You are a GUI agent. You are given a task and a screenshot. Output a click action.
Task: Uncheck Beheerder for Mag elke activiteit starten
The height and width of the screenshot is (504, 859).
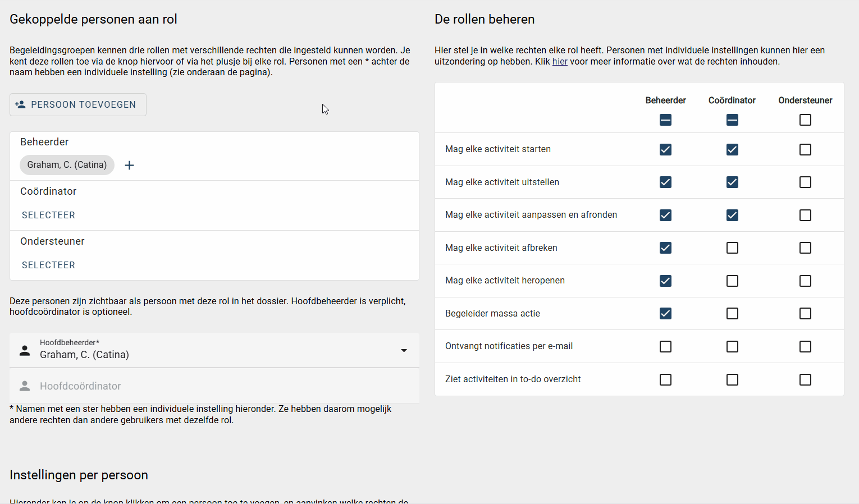(665, 150)
